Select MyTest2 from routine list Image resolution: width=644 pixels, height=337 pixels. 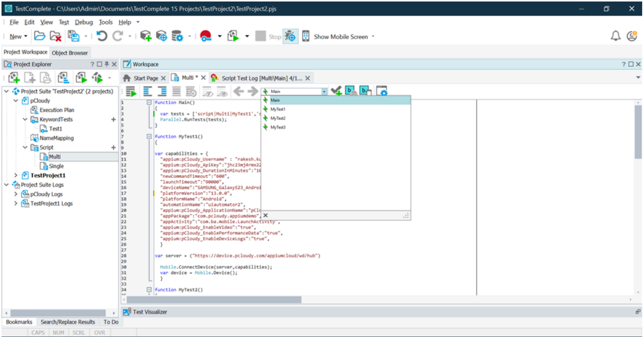tap(278, 118)
